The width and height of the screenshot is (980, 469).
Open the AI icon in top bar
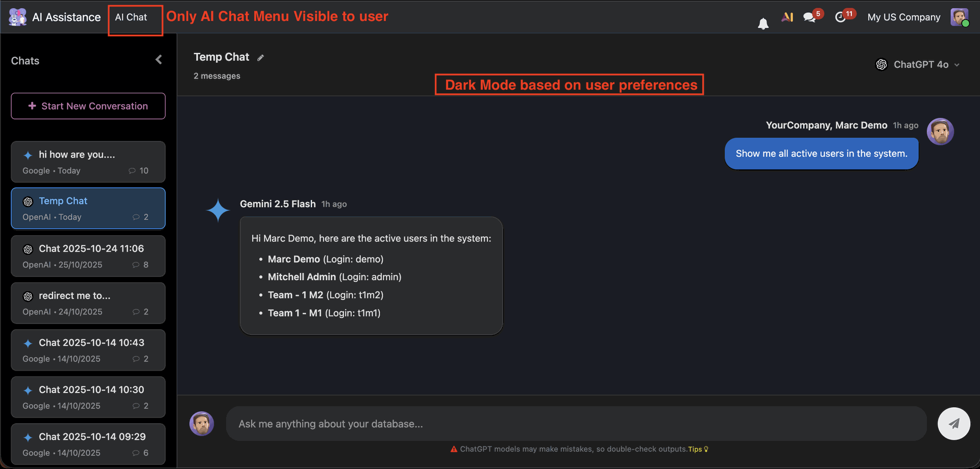coord(787,17)
